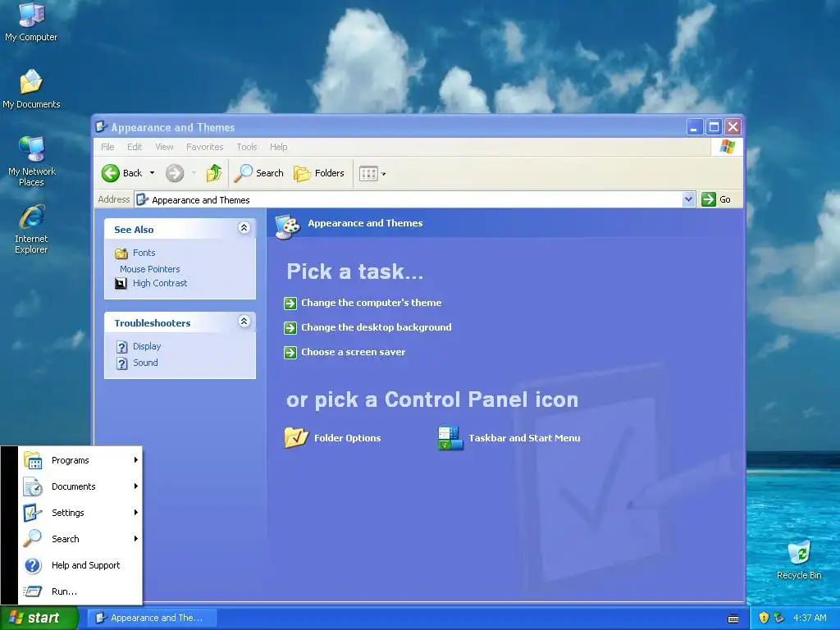
Task: Select Change the computer's theme task
Action: point(372,303)
